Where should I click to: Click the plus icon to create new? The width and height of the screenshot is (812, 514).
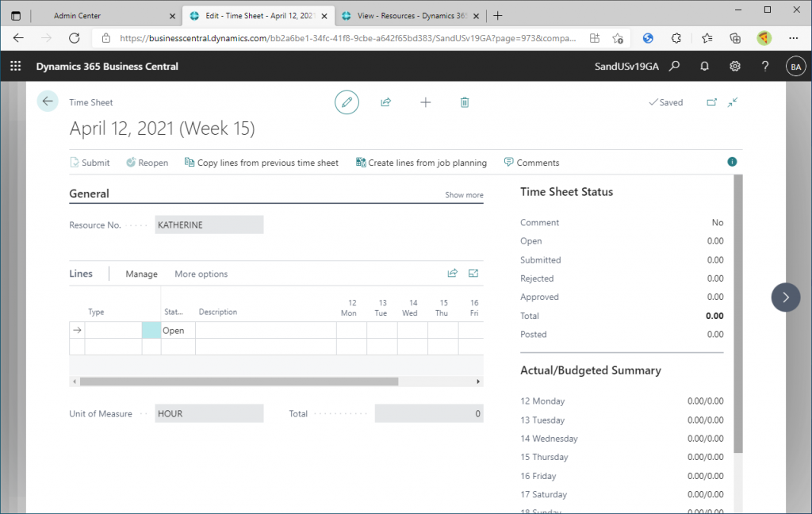pos(425,102)
